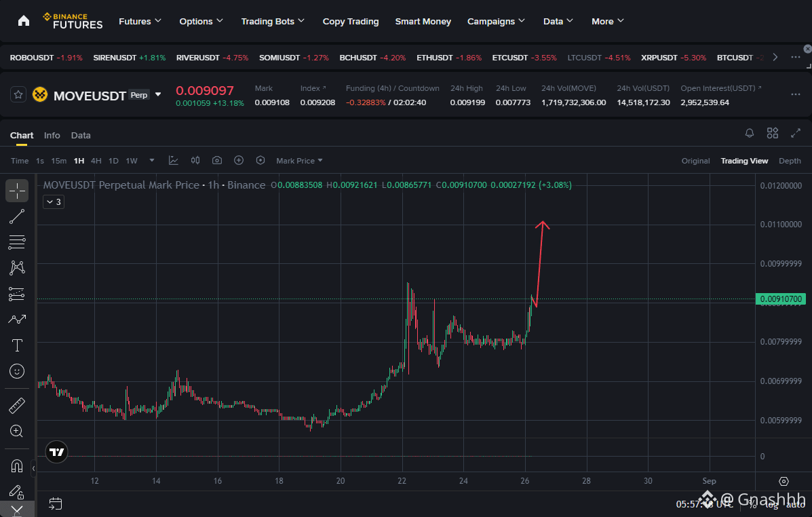Click the XRPUSDT ticker
This screenshot has width=812, height=517.
(674, 58)
